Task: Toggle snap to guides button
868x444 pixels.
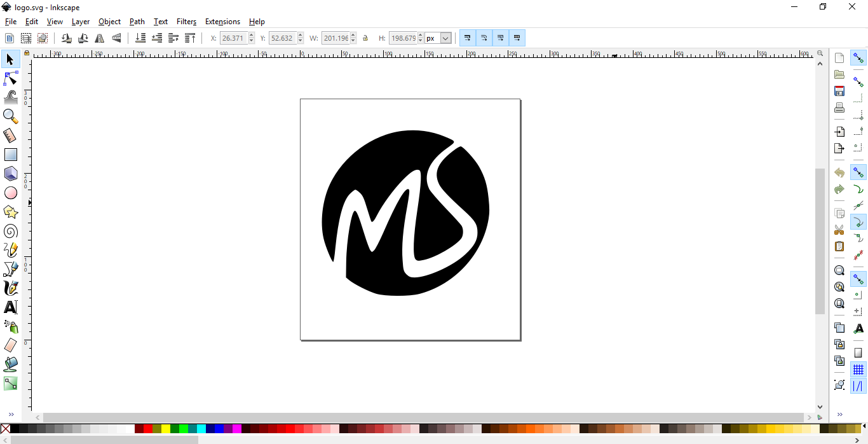Action: pyautogui.click(x=858, y=386)
